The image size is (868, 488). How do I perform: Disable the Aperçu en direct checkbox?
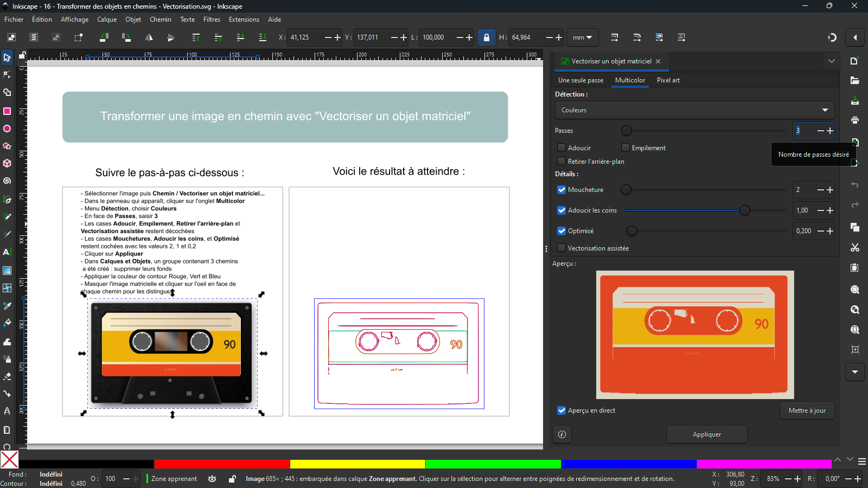click(x=561, y=410)
